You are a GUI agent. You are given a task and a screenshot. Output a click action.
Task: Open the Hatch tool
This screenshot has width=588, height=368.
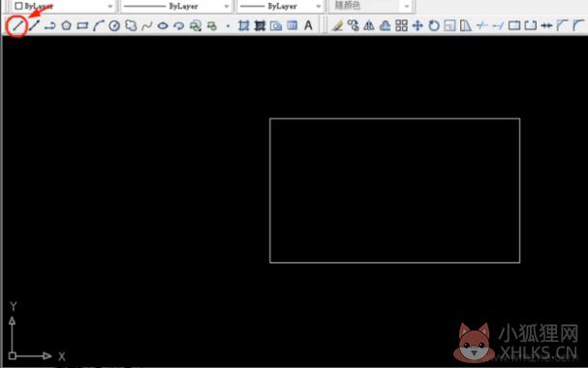point(244,26)
